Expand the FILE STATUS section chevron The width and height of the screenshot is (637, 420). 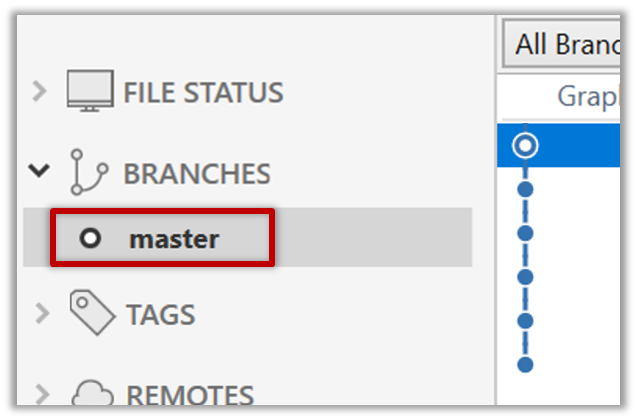[39, 92]
